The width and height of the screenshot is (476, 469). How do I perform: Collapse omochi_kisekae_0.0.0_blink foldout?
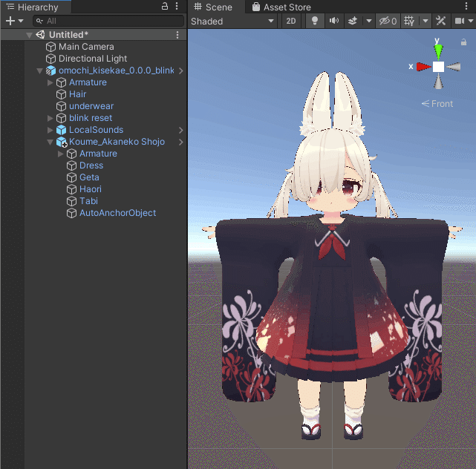pyautogui.click(x=39, y=70)
